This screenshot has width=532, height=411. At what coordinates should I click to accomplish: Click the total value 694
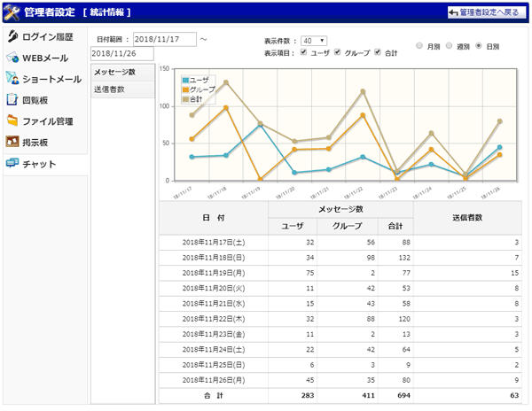(403, 395)
